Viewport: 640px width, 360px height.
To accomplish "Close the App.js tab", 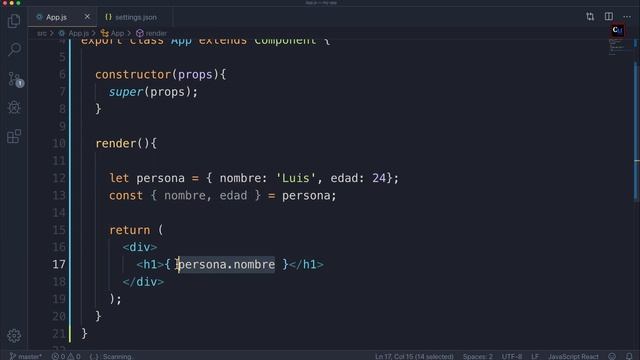I will tap(87, 17).
